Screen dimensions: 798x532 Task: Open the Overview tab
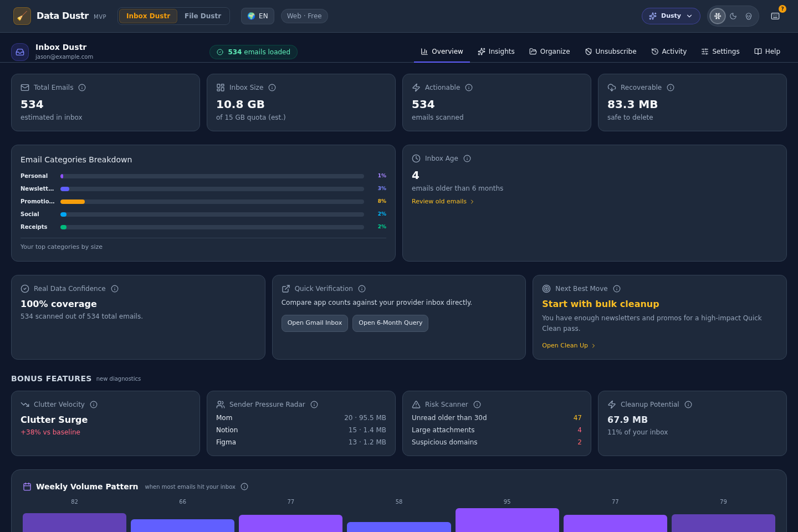tap(442, 52)
